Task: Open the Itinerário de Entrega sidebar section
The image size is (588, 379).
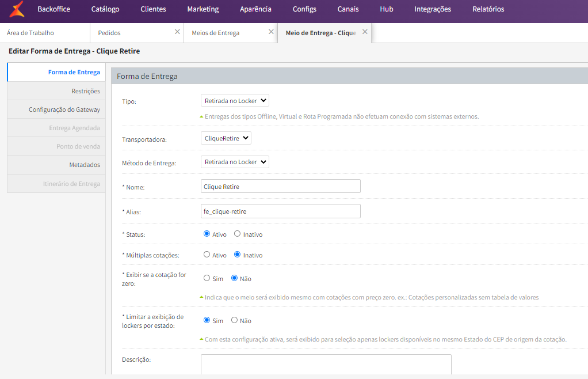Action: coord(56,184)
